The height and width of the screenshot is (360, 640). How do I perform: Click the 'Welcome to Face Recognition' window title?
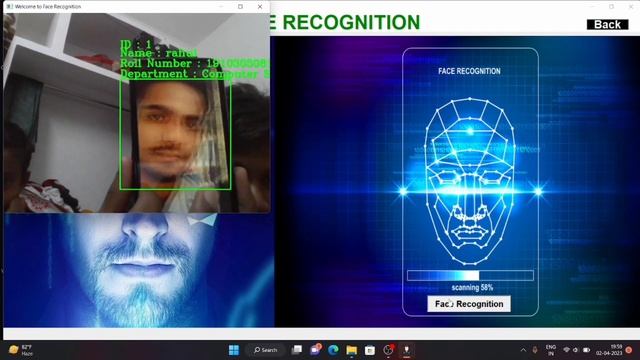pos(48,7)
